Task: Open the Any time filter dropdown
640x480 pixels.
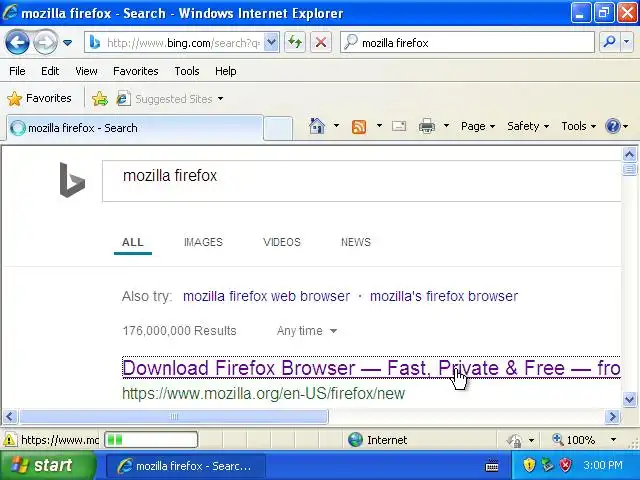Action: (307, 331)
